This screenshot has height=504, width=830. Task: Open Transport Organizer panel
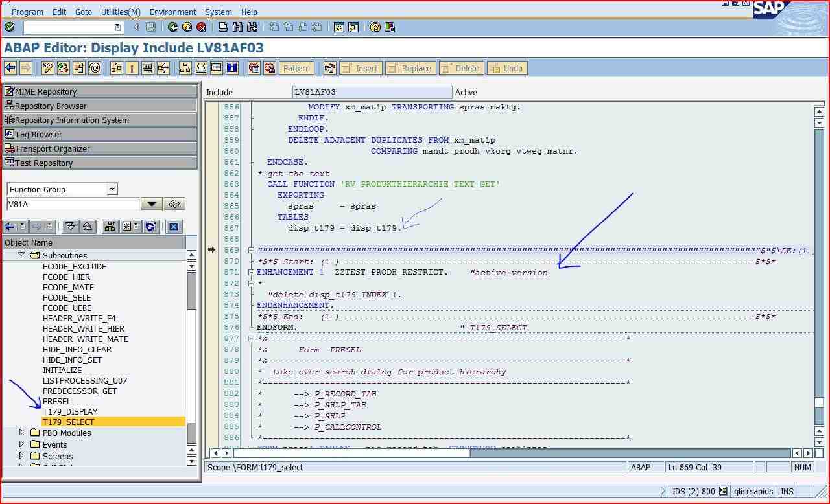tap(100, 148)
